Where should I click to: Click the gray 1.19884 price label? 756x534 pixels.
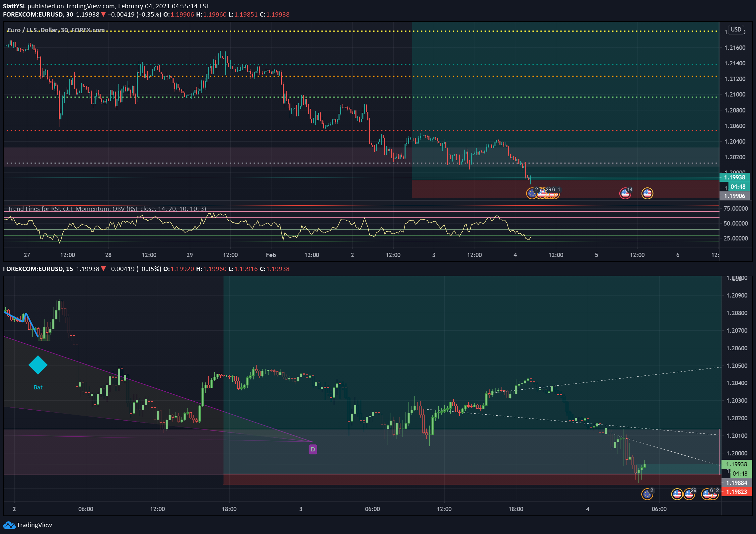736,483
